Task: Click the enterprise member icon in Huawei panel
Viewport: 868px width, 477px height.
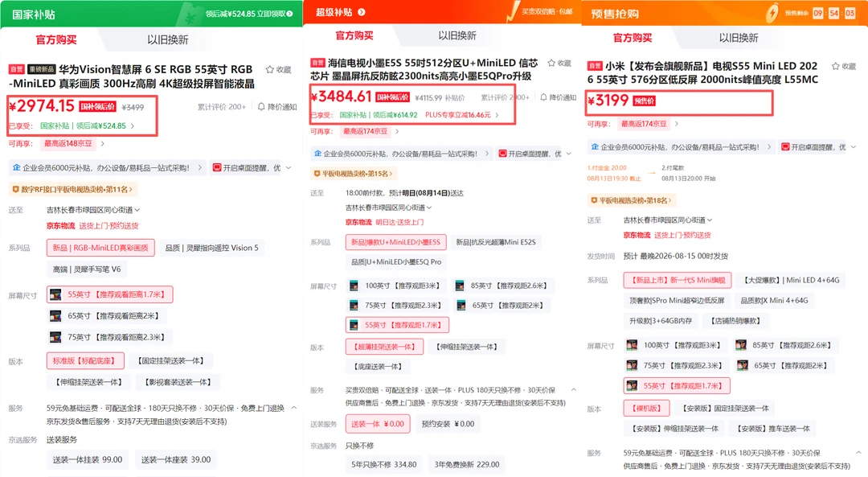Action: 17,167
